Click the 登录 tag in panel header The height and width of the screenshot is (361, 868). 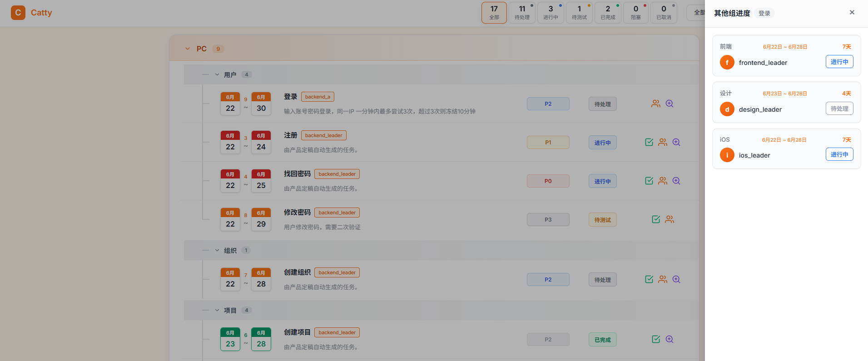764,14
